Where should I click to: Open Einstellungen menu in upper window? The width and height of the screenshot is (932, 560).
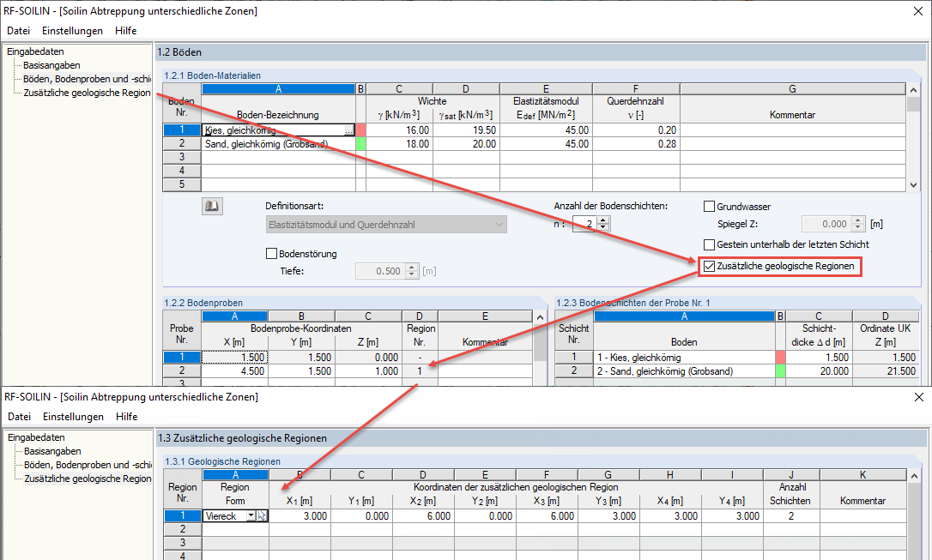point(72,31)
